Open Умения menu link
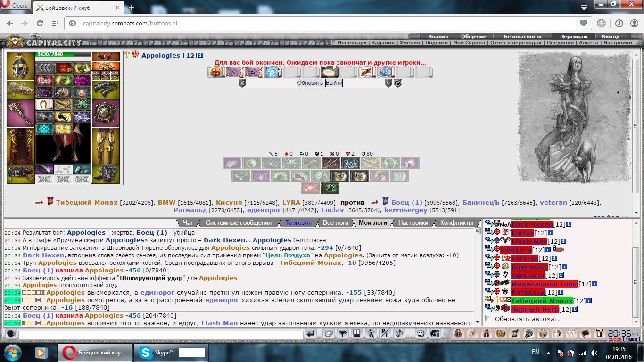 click(x=409, y=42)
